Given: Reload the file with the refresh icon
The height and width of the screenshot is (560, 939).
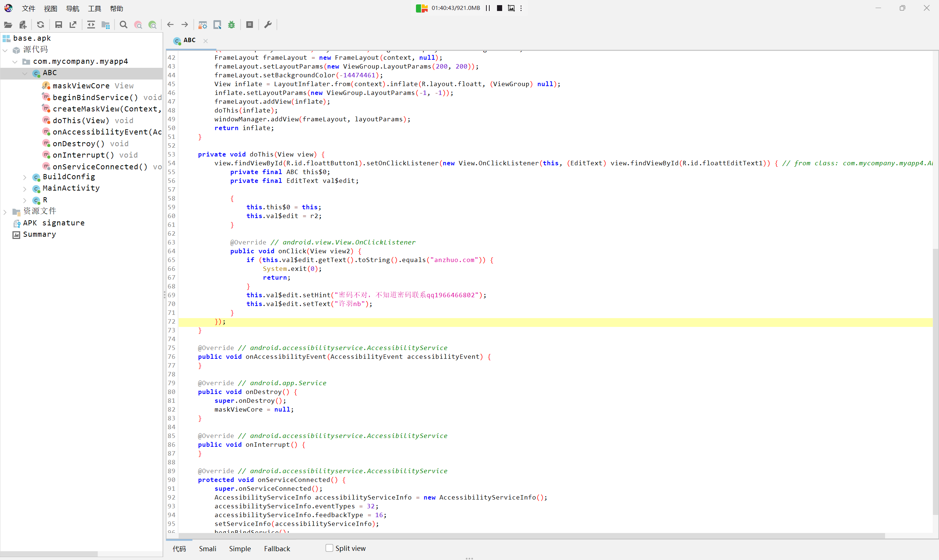Looking at the screenshot, I should point(40,25).
